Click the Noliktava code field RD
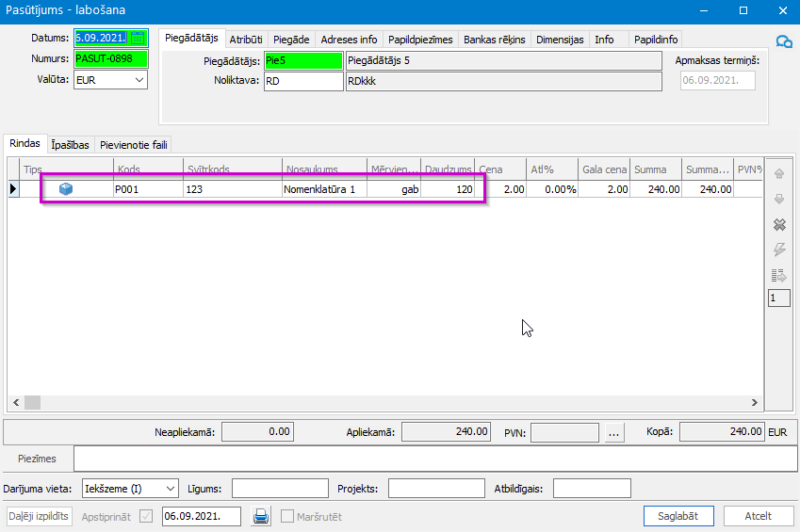The width and height of the screenshot is (800, 532). pos(303,81)
